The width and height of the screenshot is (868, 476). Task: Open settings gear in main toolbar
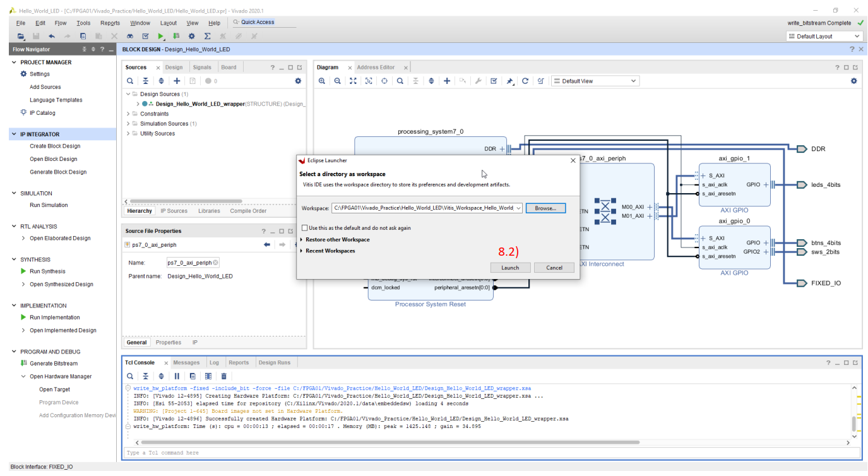[x=192, y=36]
